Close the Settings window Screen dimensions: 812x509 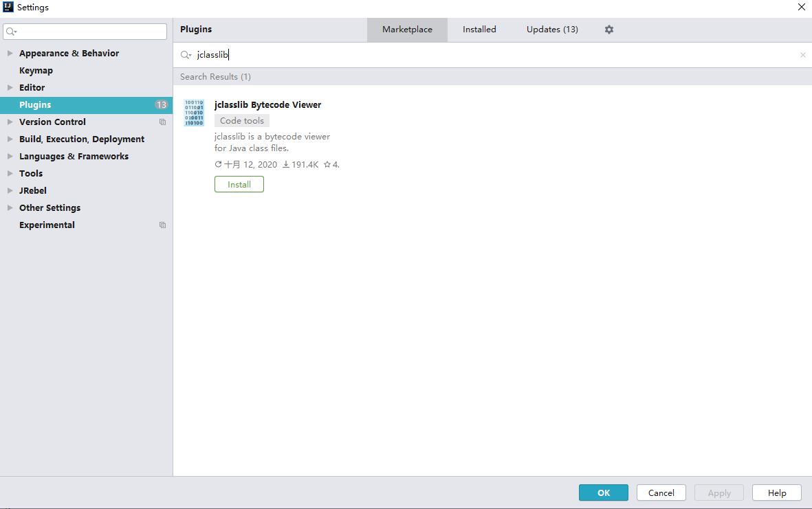pyautogui.click(x=801, y=7)
